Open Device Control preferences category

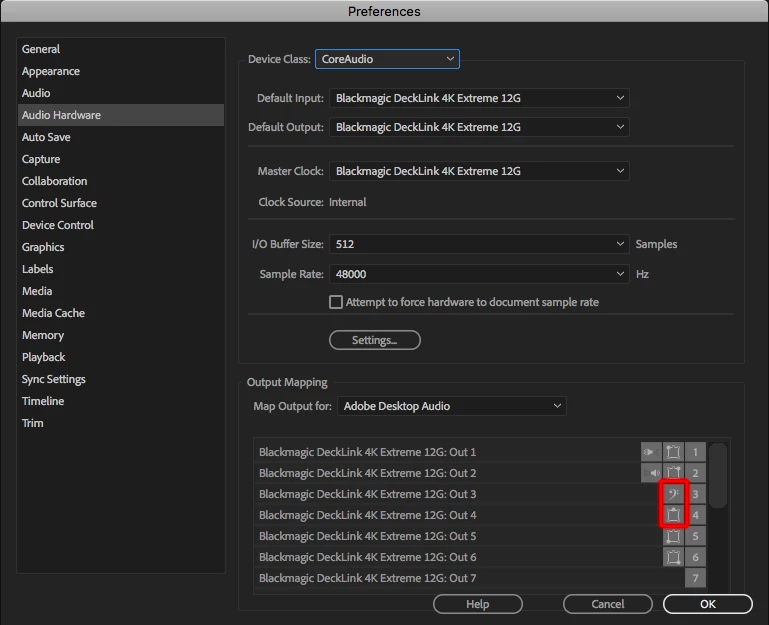121,225
